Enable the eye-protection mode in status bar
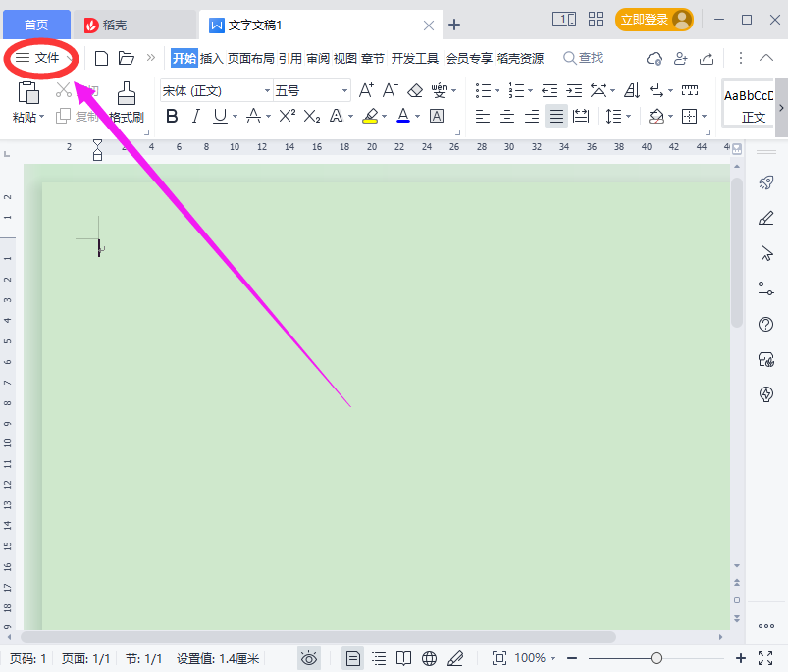The height and width of the screenshot is (672, 788). [309, 658]
